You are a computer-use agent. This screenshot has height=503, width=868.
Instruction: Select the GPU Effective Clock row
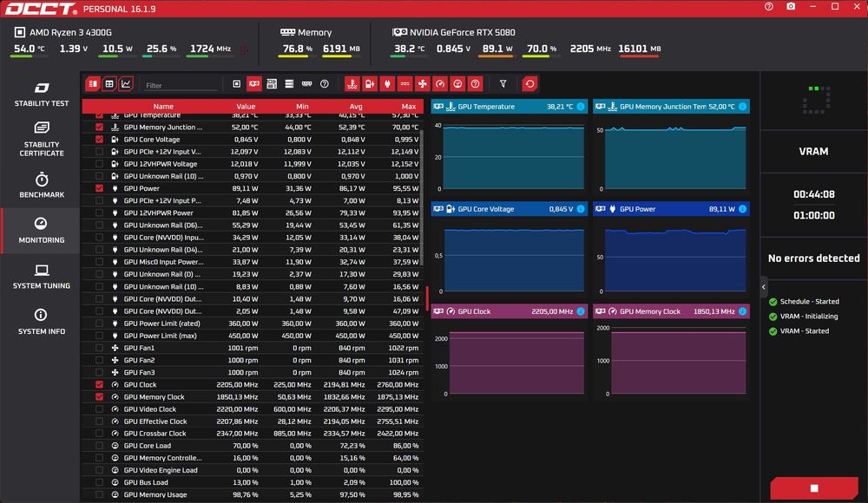pyautogui.click(x=253, y=421)
